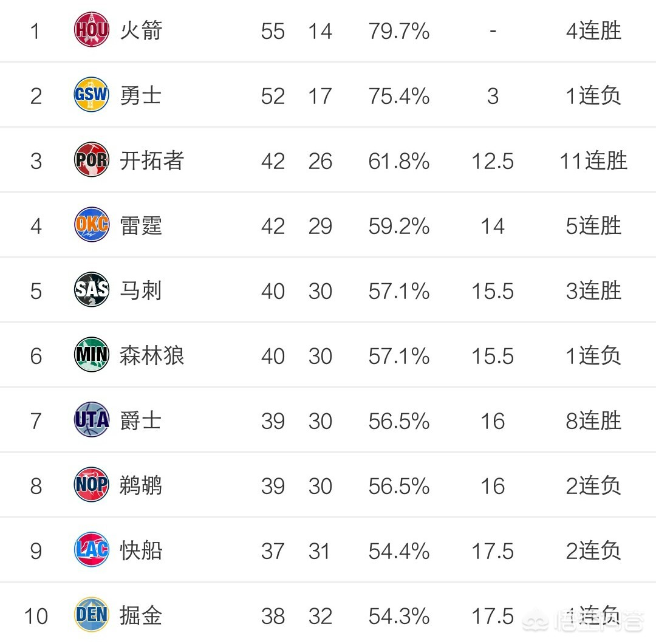Select the 79.7% win percentage cell
Viewport: 656px width, 644px height.
coord(399,30)
